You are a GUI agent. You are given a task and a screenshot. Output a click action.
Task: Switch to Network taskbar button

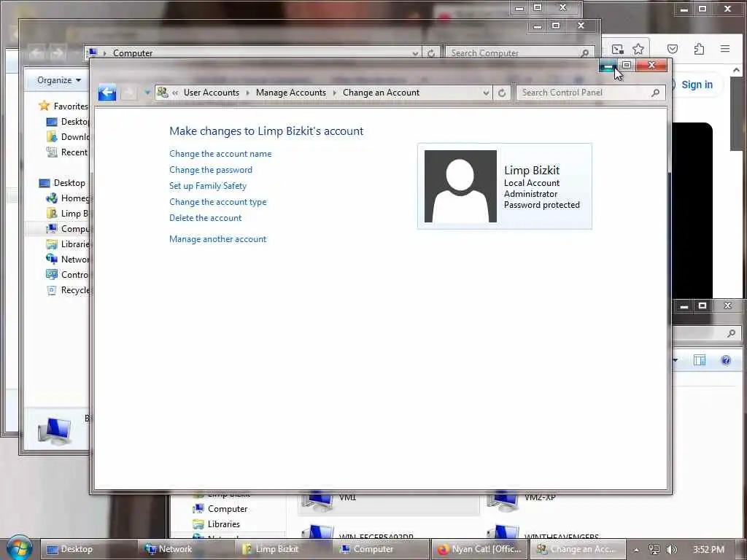coord(186,549)
